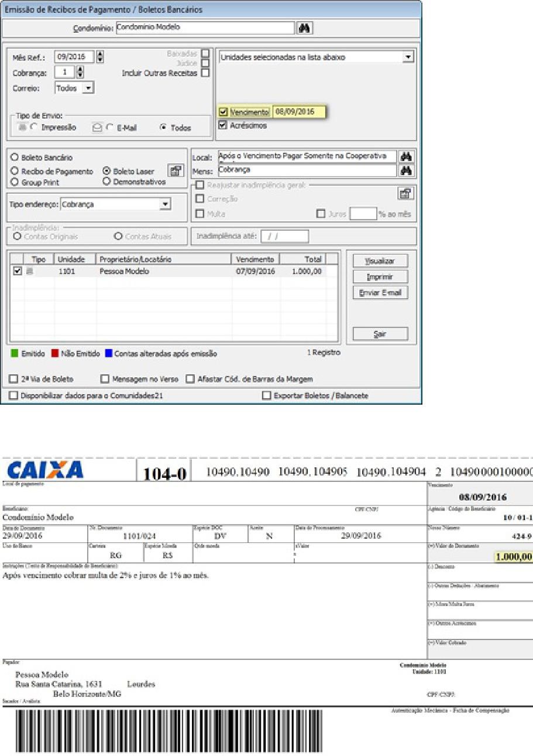Focus Local field with payment instructions

(x=307, y=156)
